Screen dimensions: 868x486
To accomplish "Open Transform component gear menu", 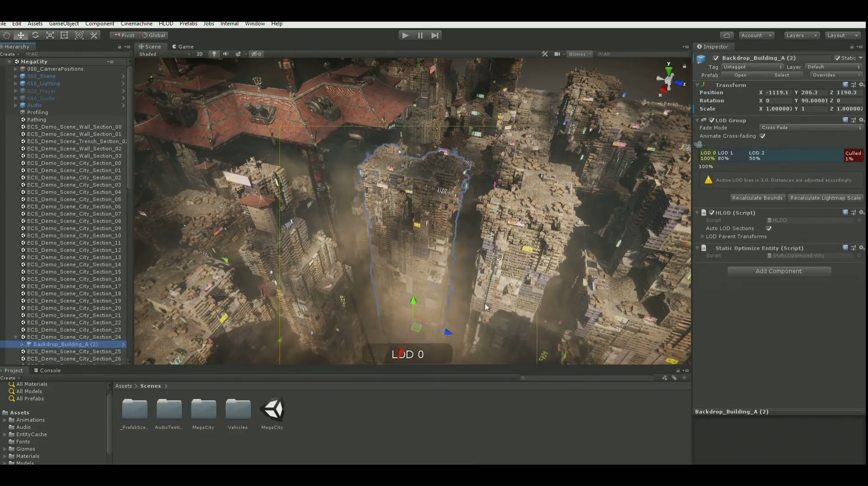I will (862, 85).
